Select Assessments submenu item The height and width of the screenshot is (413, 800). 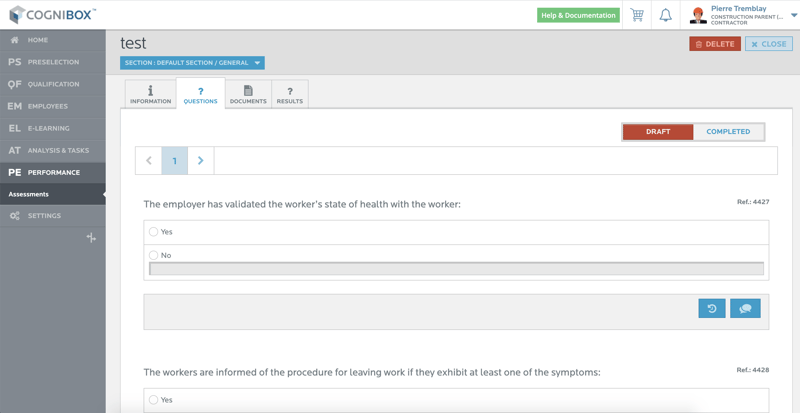tap(53, 195)
